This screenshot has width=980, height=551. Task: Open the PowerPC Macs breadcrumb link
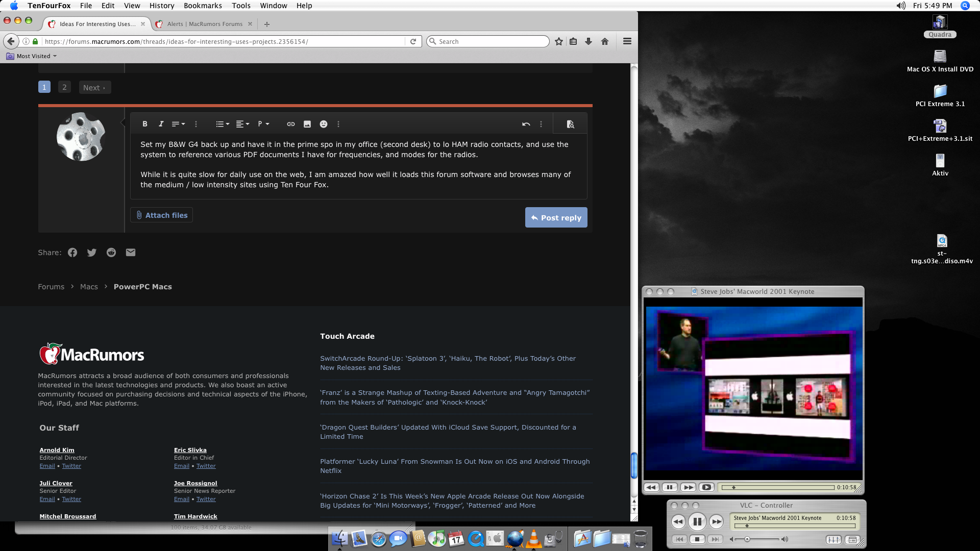143,287
